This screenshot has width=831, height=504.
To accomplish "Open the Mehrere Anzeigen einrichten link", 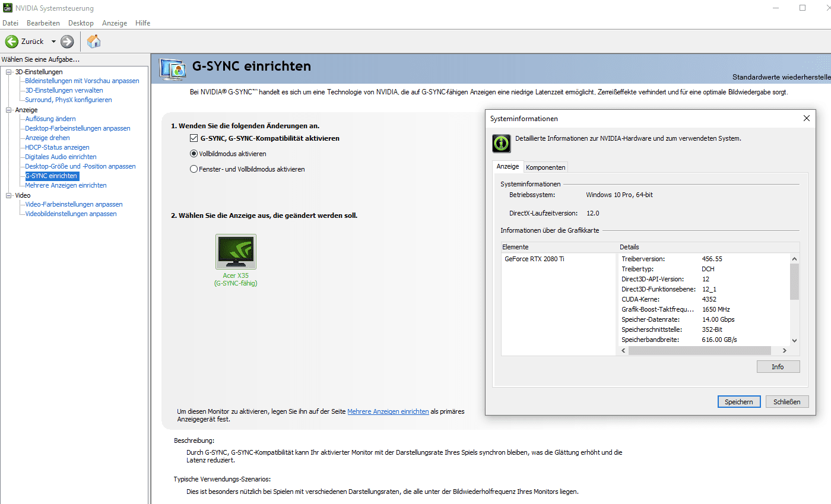I will 388,411.
